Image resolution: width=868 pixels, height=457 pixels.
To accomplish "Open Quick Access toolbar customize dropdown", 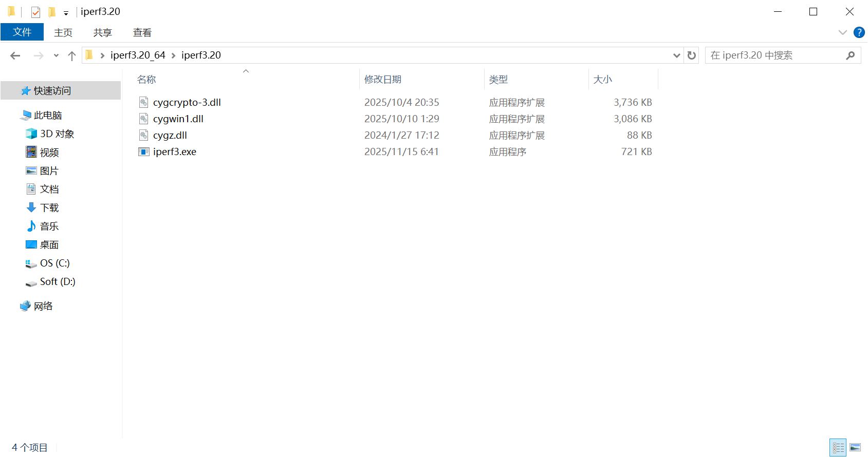I will (x=66, y=13).
